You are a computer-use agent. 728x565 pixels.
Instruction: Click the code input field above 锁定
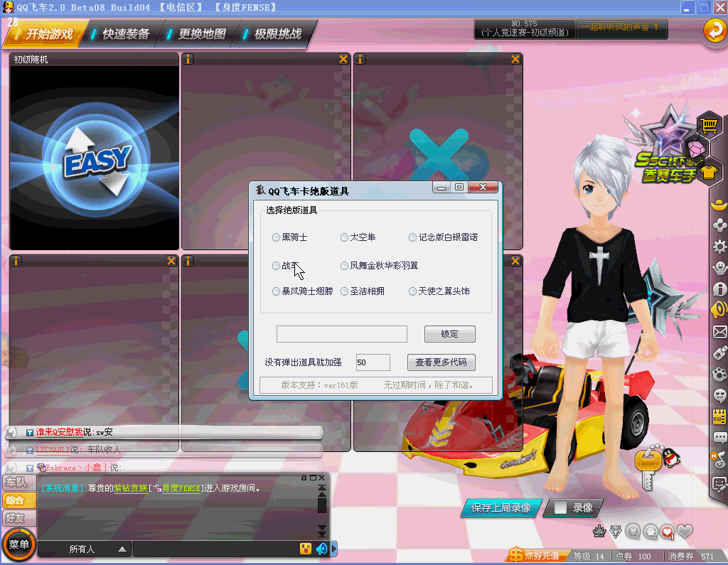pyautogui.click(x=342, y=334)
